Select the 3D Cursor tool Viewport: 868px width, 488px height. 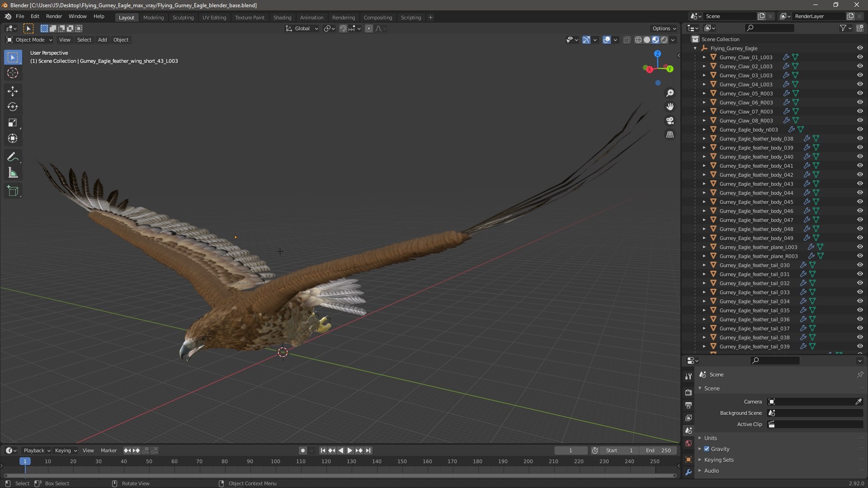[13, 73]
